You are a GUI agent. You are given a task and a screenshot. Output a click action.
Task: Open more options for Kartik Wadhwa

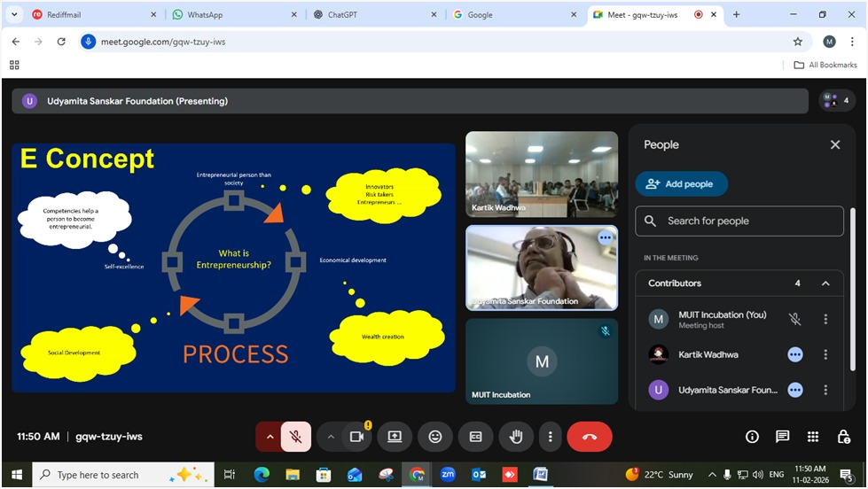pos(825,354)
